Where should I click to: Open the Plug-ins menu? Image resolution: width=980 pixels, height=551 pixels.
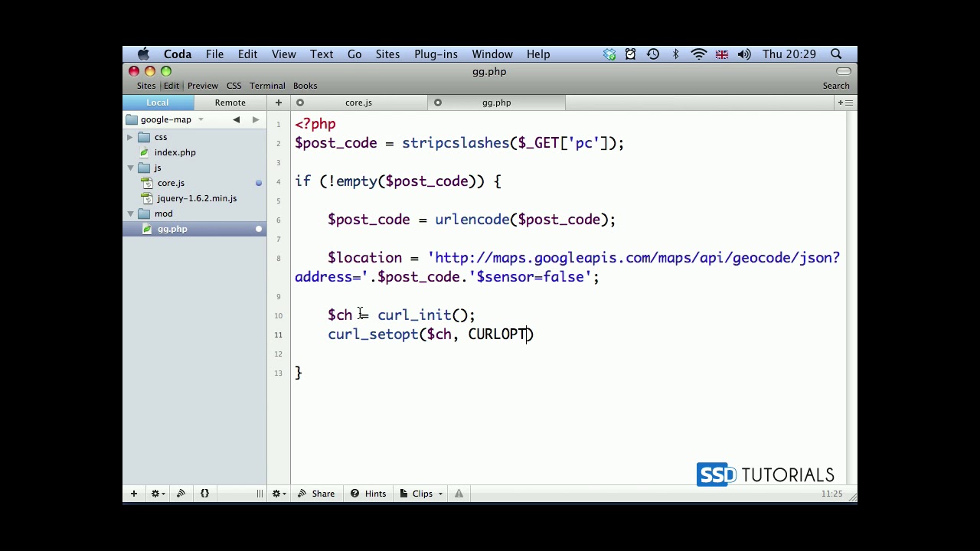point(436,54)
